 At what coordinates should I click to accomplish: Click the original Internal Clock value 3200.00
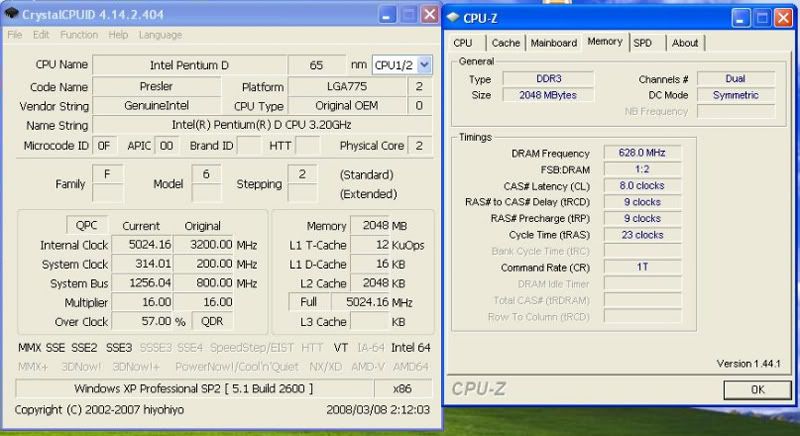tap(204, 245)
